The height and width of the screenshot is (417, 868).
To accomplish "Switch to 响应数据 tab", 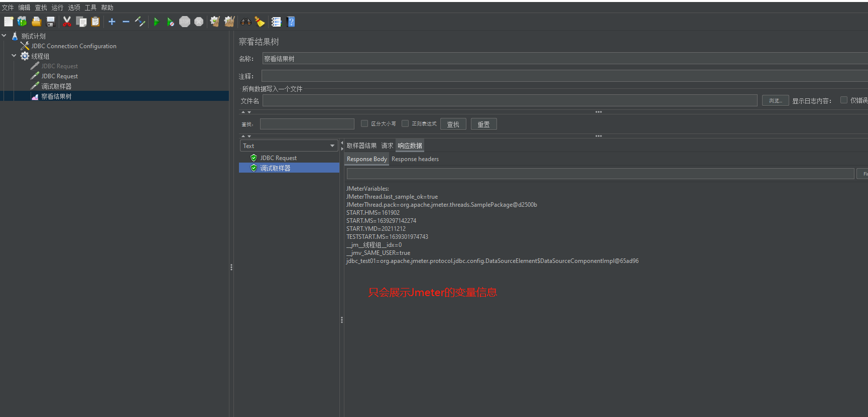I will point(410,146).
